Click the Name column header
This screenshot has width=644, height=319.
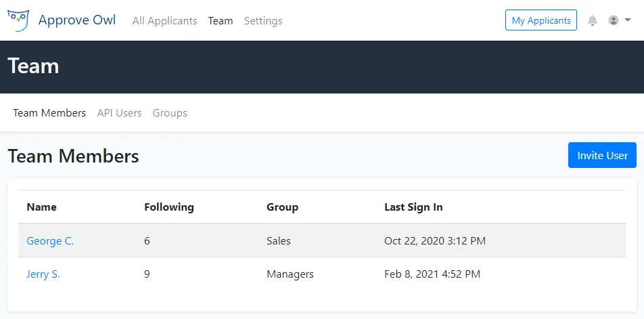point(42,207)
